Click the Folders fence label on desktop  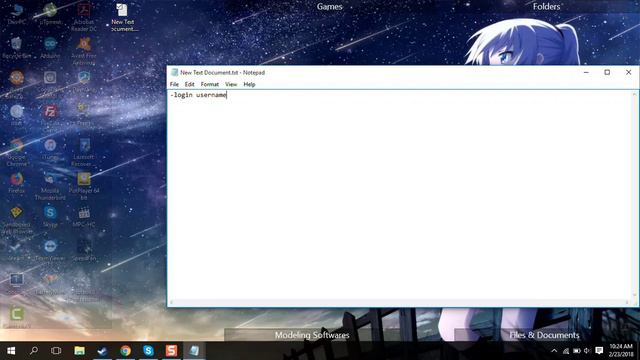point(546,7)
